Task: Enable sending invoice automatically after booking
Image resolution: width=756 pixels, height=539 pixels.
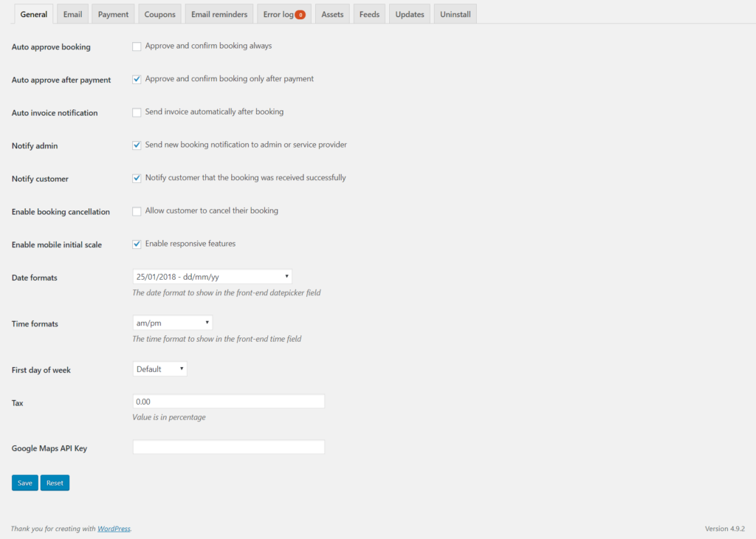Action: (137, 111)
